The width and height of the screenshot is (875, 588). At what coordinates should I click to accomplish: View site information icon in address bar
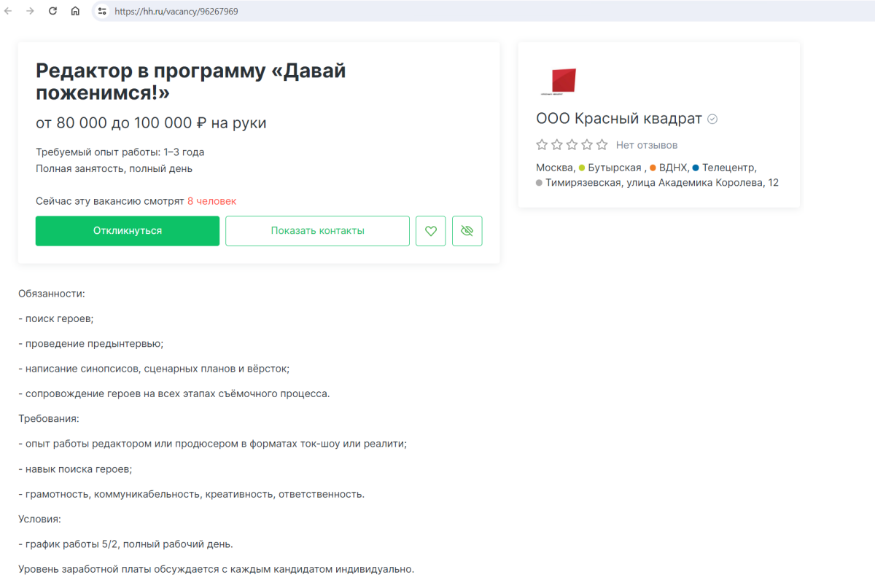point(102,12)
